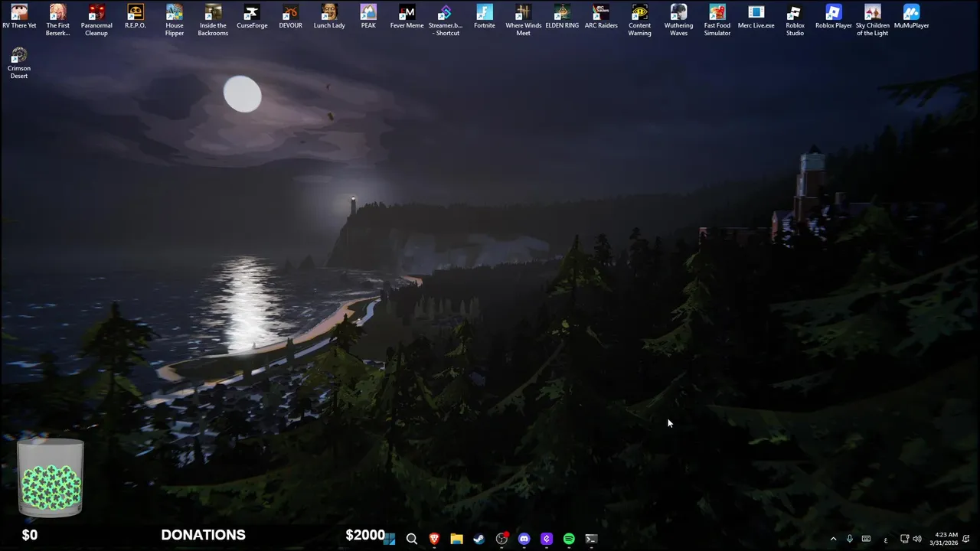Click the donation jar overlay
Image resolution: width=980 pixels, height=551 pixels.
51,478
